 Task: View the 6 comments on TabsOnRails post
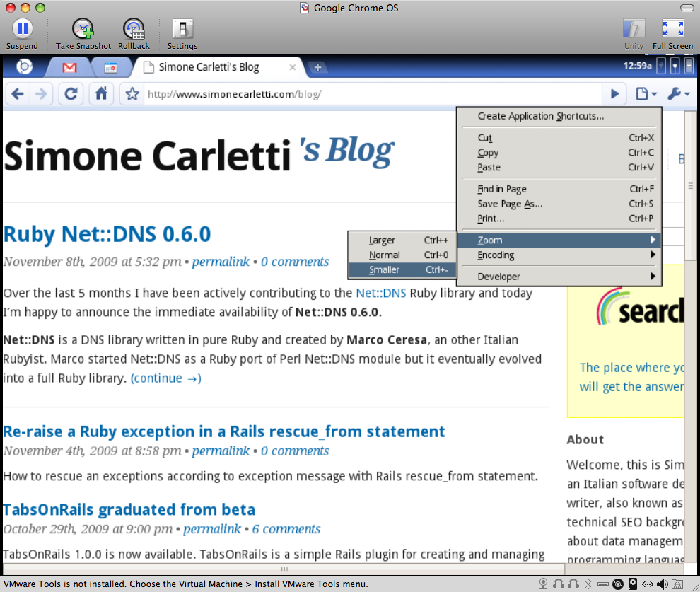pos(286,529)
